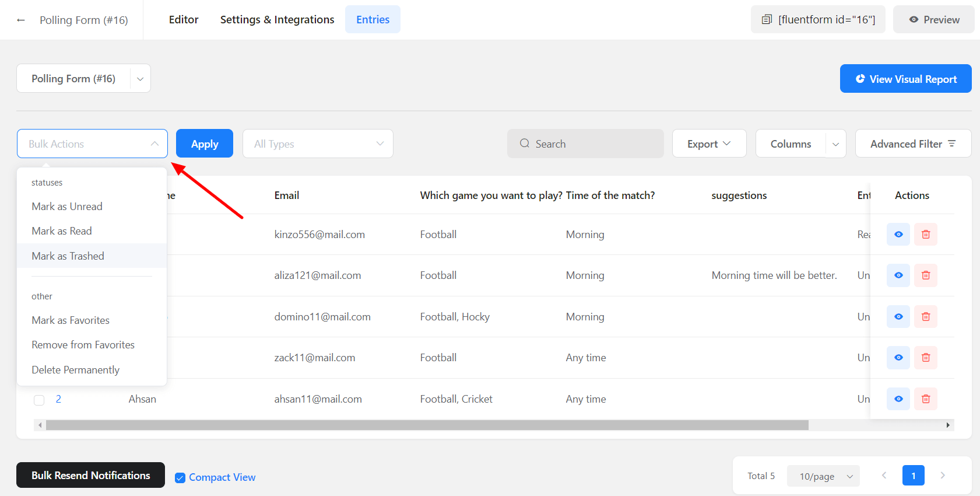
Task: Open View Visual Report
Action: (x=905, y=79)
